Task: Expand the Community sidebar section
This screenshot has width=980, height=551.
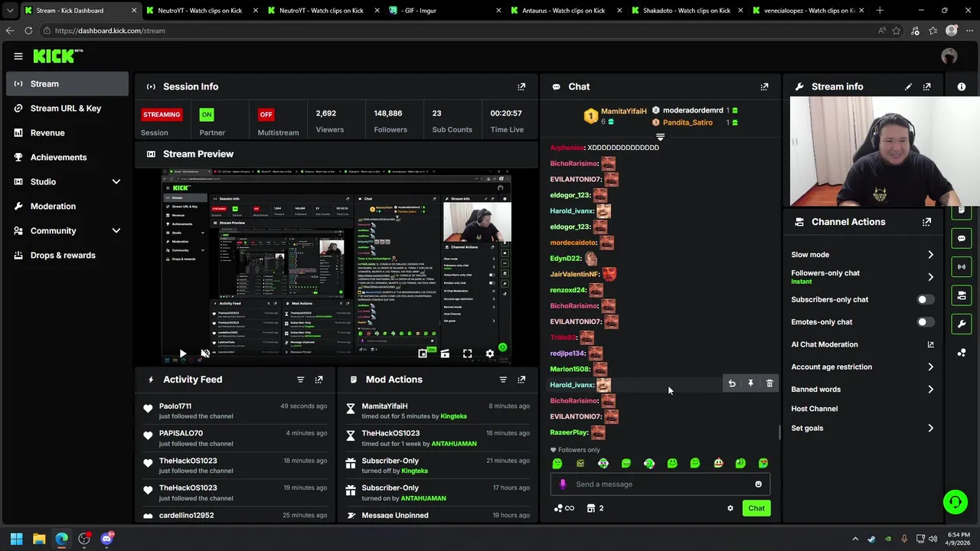Action: (x=116, y=230)
